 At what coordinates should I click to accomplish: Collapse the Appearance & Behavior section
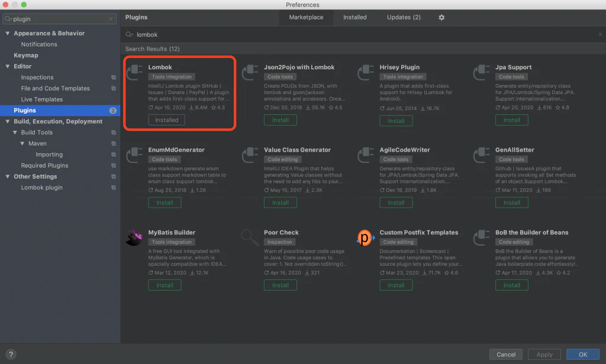point(7,33)
